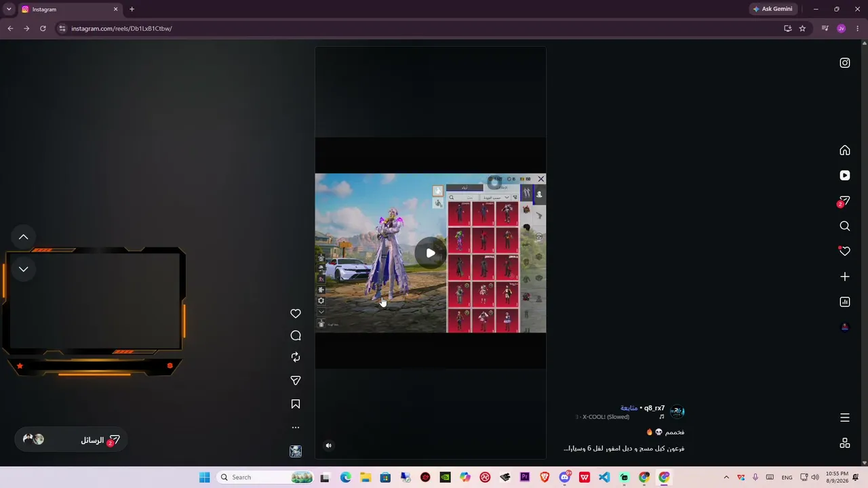The width and height of the screenshot is (868, 488).
Task: Bookmark this page with the star icon
Action: click(802, 28)
